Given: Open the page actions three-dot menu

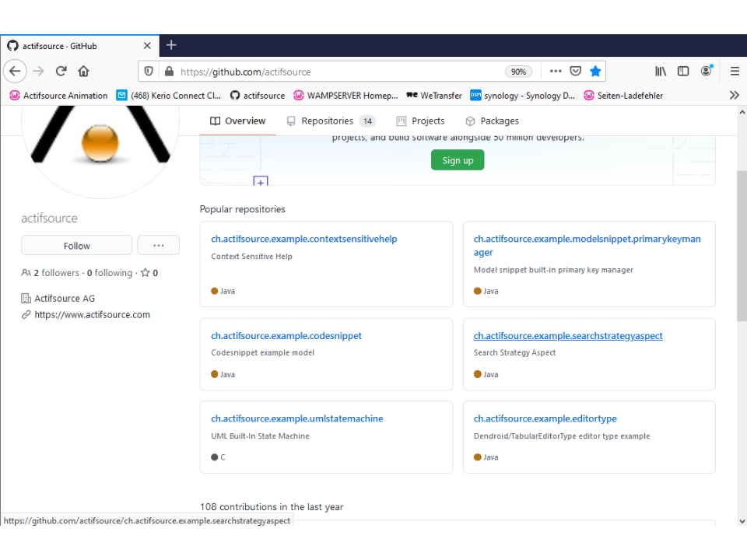Looking at the screenshot, I should coord(555,72).
